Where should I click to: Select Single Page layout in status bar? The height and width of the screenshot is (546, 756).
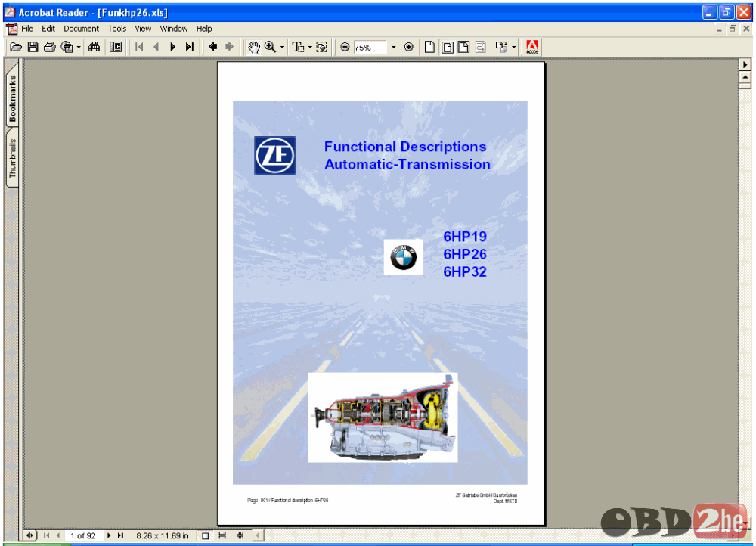click(206, 536)
